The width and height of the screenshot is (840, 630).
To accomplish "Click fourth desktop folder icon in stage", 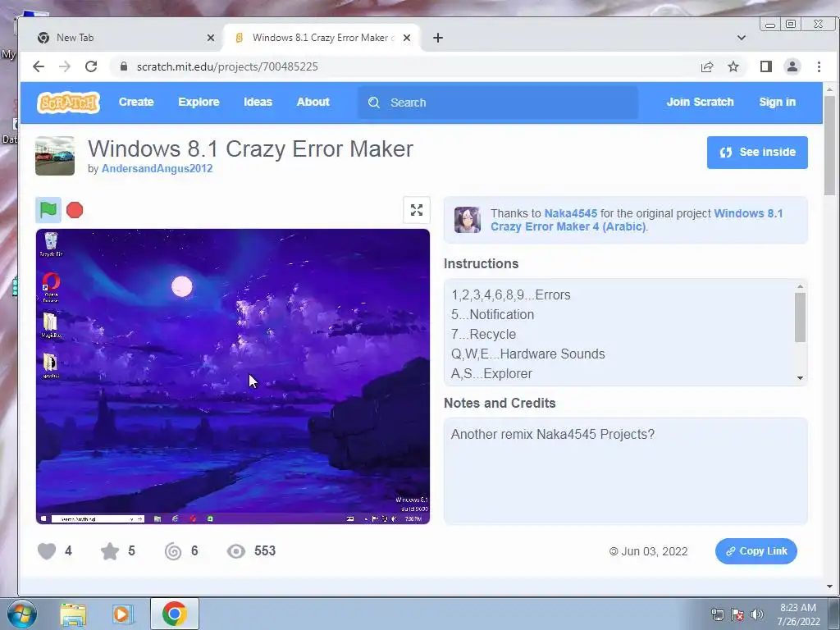I will (50, 365).
